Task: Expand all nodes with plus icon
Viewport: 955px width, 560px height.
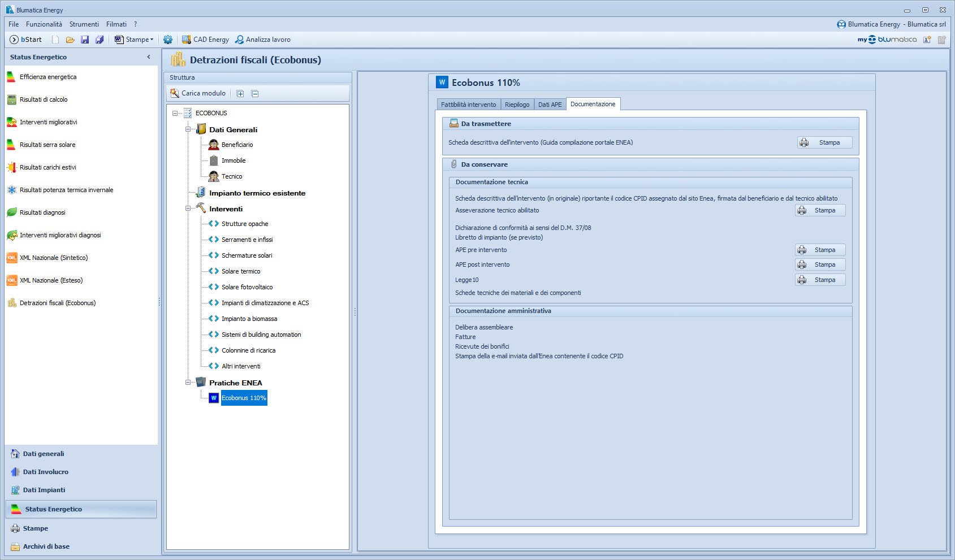Action: pyautogui.click(x=240, y=94)
